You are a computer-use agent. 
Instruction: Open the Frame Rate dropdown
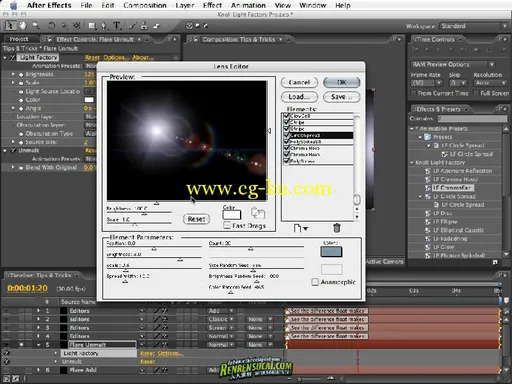[x=427, y=83]
